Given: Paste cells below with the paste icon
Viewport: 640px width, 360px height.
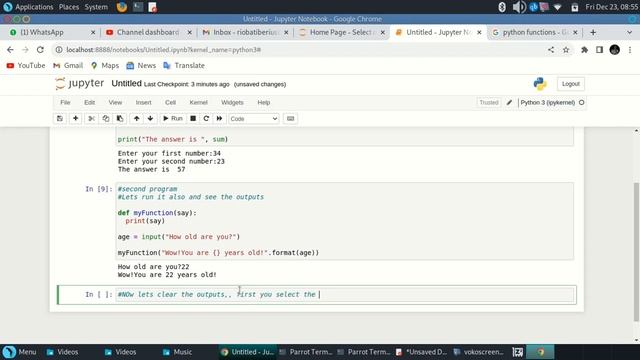Looking at the screenshot, I should coord(120,118).
